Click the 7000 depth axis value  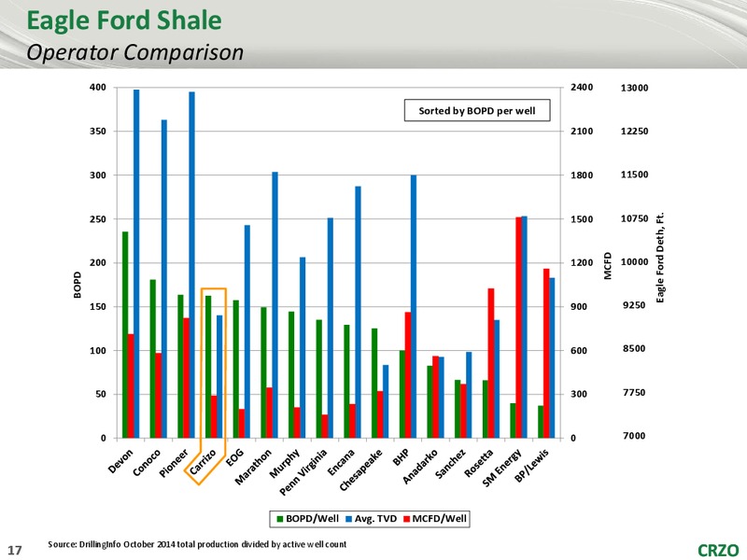pyautogui.click(x=634, y=436)
